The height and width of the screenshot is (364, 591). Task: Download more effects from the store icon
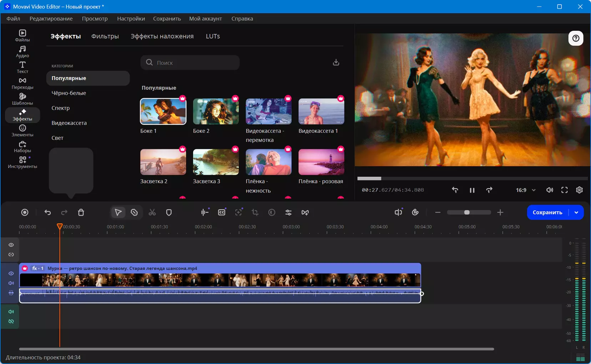click(336, 62)
